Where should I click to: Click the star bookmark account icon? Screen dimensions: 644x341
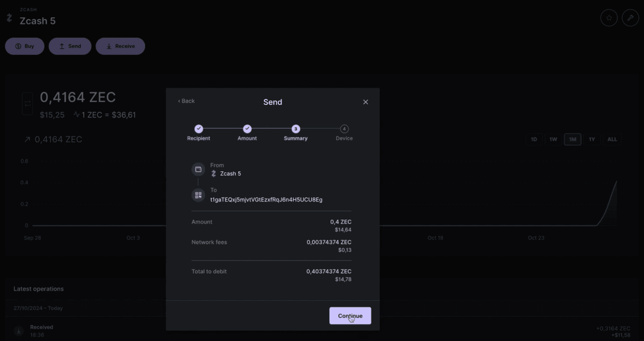point(609,18)
